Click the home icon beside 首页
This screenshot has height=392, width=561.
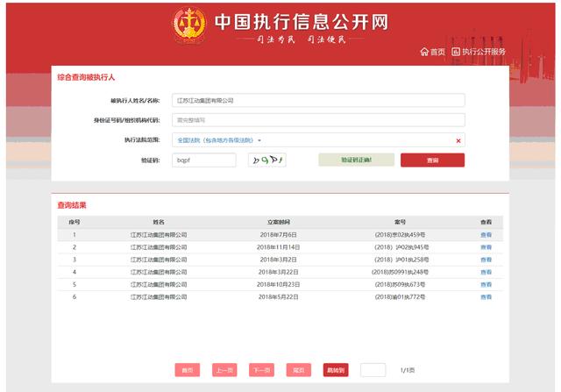point(424,52)
